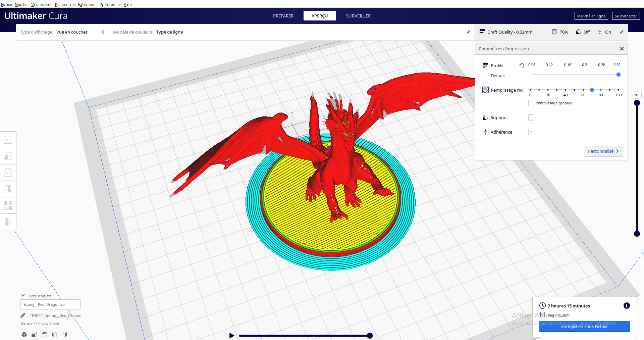Screen dimensions: 644x340
Task: Select the Move tool in left toolbar
Action: (8, 140)
